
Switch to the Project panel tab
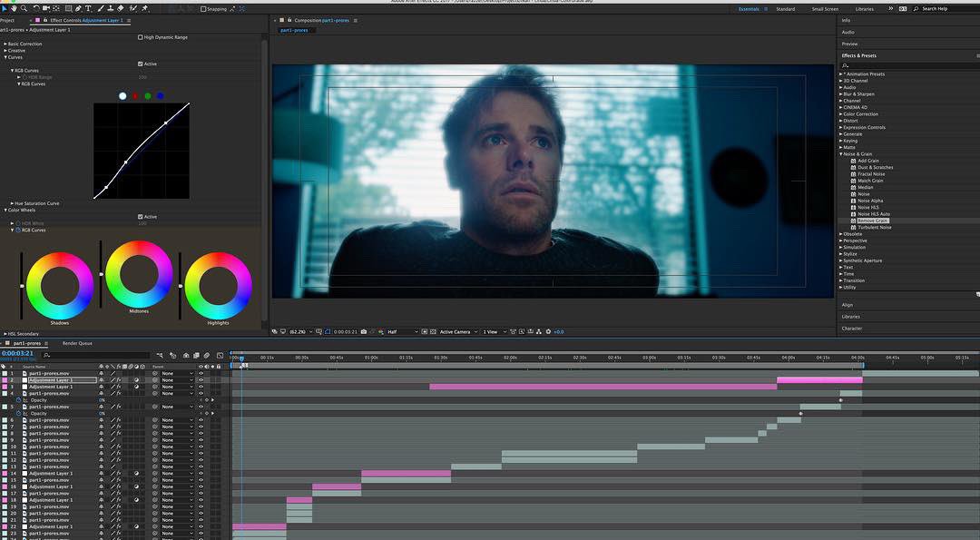[x=7, y=21]
